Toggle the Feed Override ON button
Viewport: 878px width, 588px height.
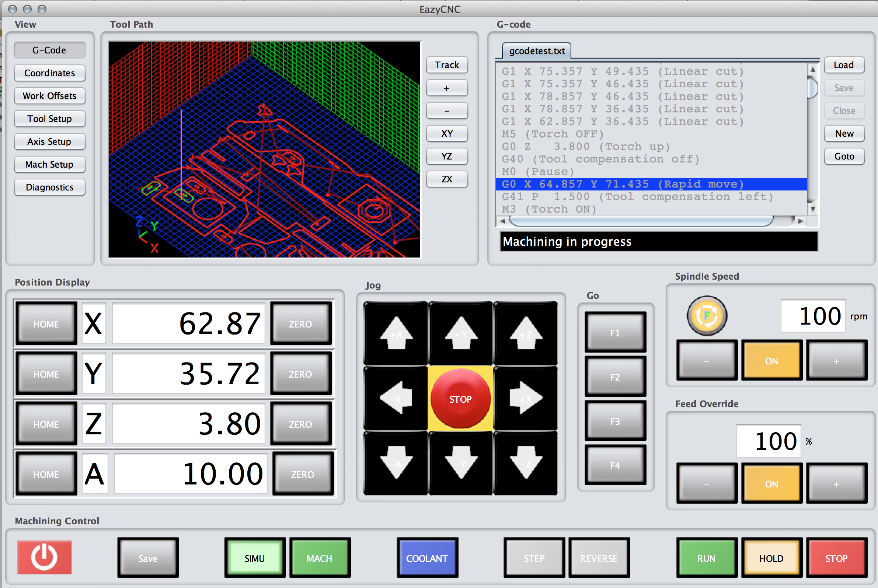pos(771,484)
